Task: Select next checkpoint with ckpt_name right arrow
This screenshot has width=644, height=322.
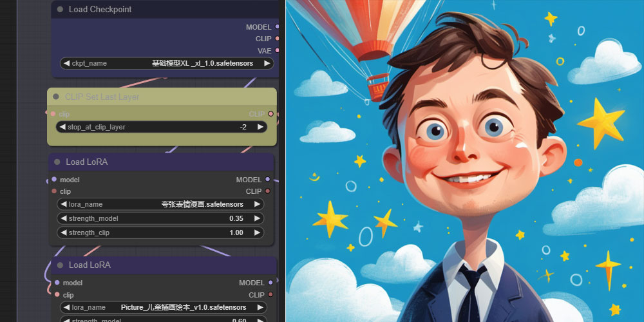Action: pyautogui.click(x=267, y=63)
